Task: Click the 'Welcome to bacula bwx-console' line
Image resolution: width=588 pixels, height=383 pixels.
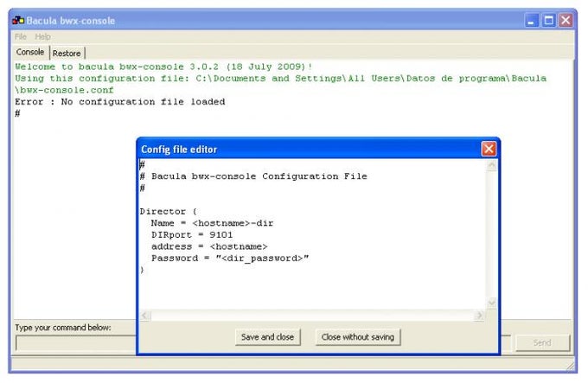Action: (163, 67)
